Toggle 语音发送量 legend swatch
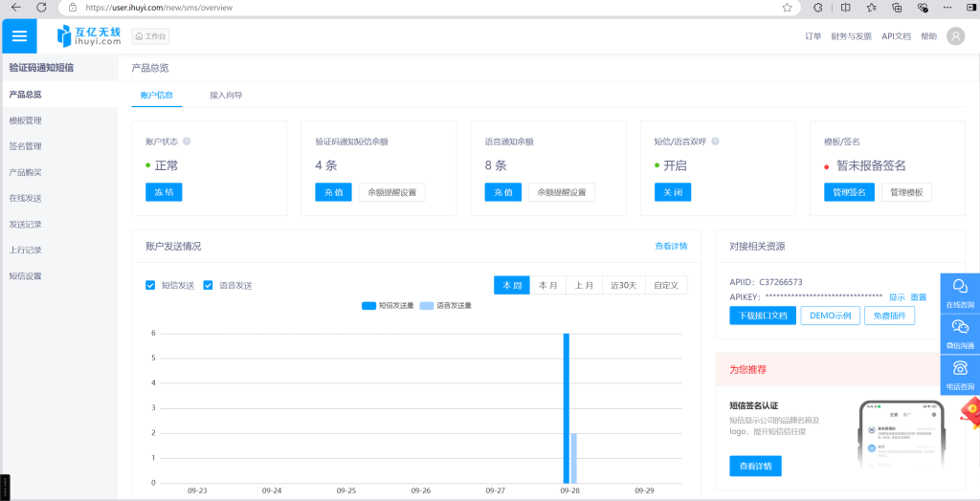The image size is (980, 501). click(426, 305)
